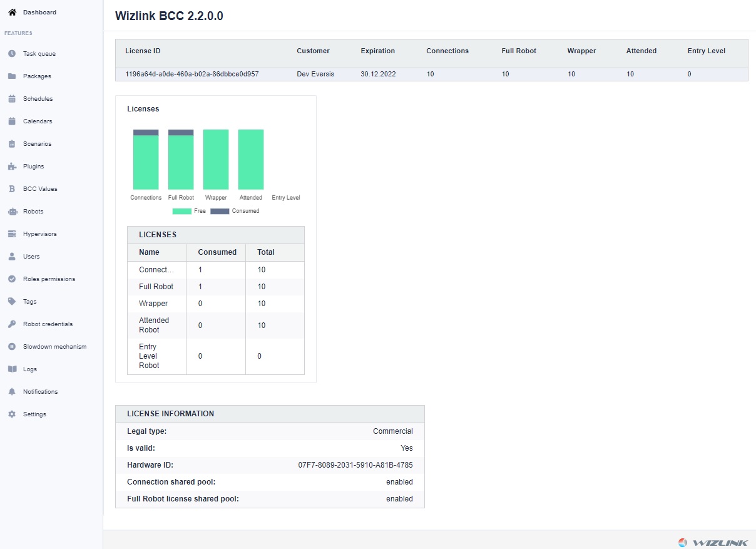The width and height of the screenshot is (756, 549).
Task: Open Notifications from sidebar
Action: click(x=41, y=392)
